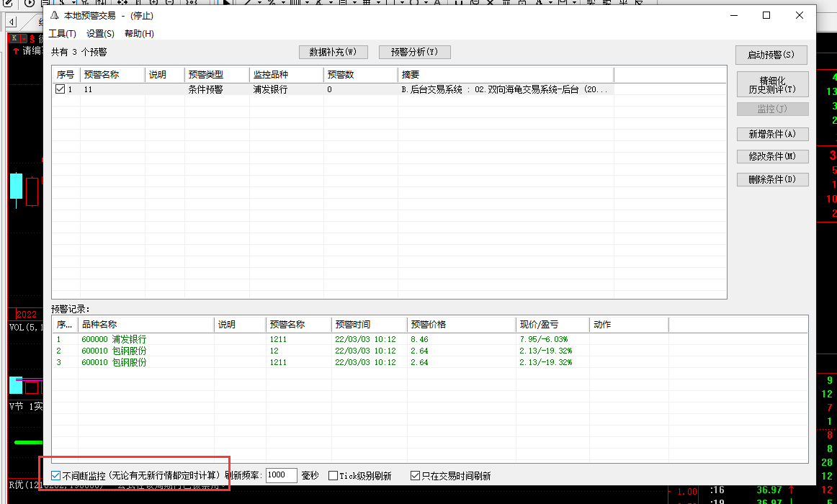Click the summary text B.后台交易系统
837x504 pixels.
click(504, 89)
